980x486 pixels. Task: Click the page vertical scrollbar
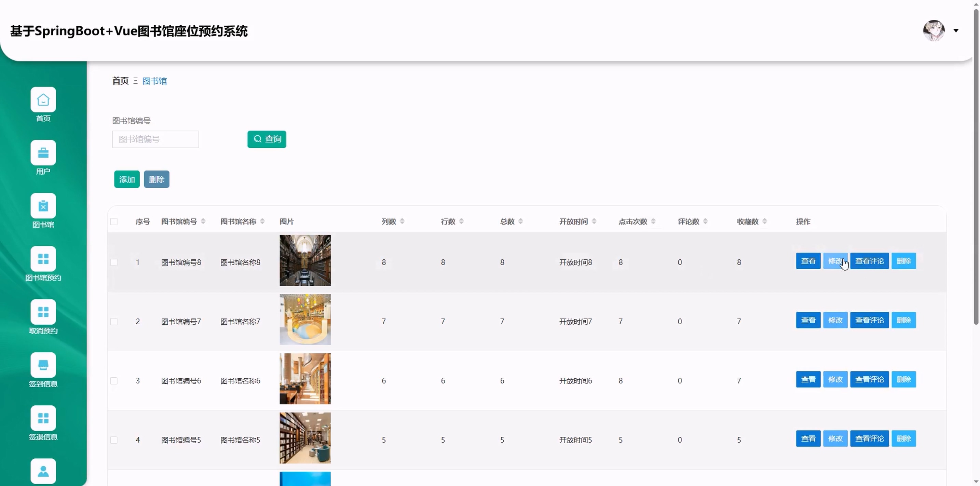[976, 167]
